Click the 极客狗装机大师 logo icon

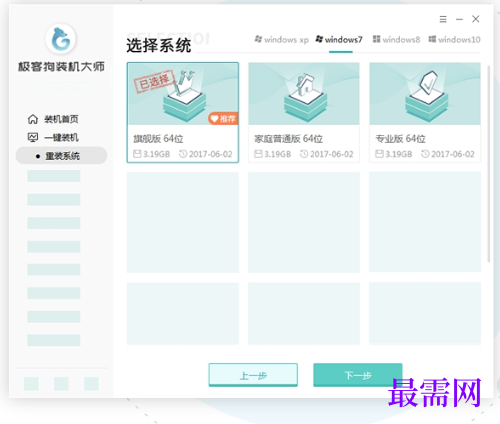click(x=61, y=39)
